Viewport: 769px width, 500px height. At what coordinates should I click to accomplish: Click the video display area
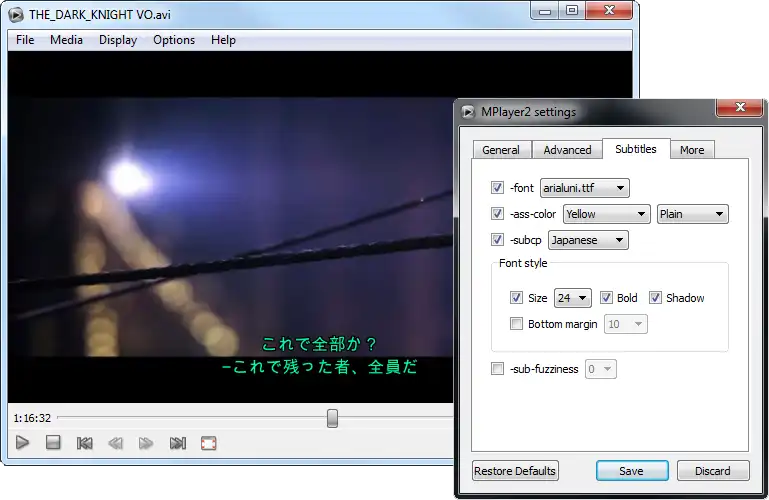click(x=231, y=226)
